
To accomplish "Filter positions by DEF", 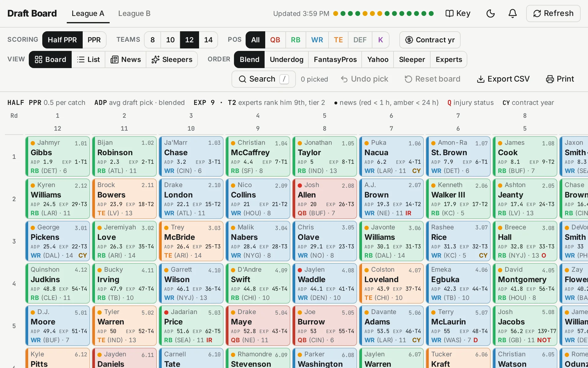I will pyautogui.click(x=360, y=40).
